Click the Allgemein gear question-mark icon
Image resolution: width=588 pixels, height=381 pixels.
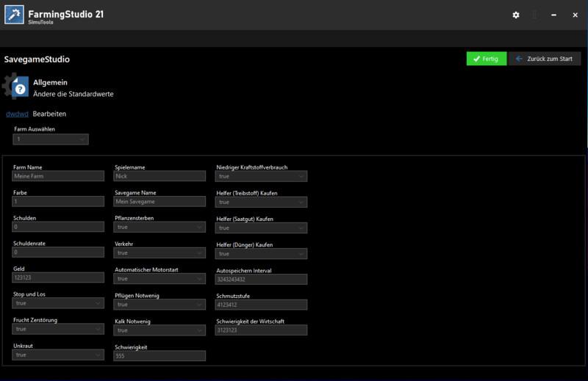pyautogui.click(x=17, y=87)
